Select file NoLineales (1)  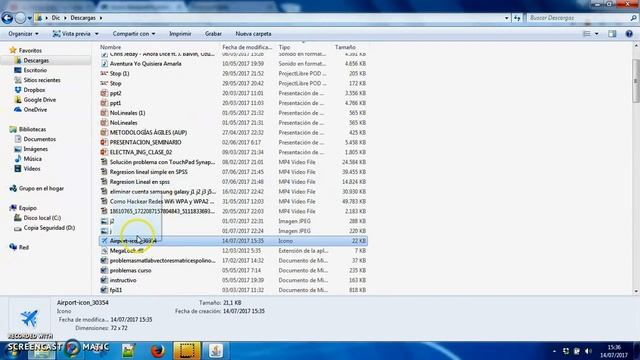[127, 113]
